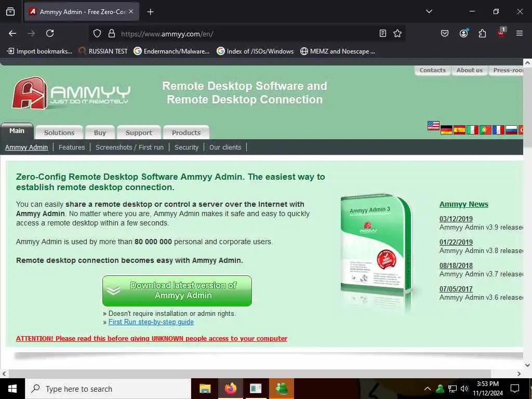Open Ammyy News heading link
Viewport: 532px width, 399px height.
464,204
